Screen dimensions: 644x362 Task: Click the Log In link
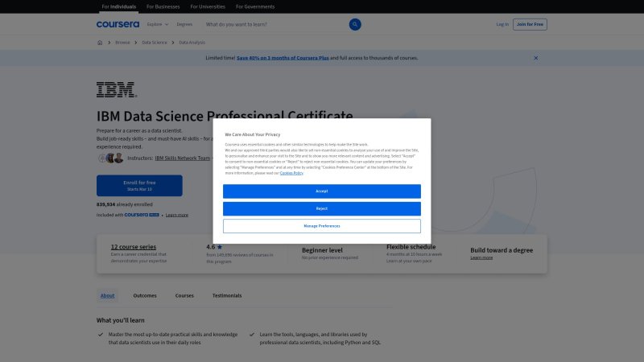tap(502, 24)
